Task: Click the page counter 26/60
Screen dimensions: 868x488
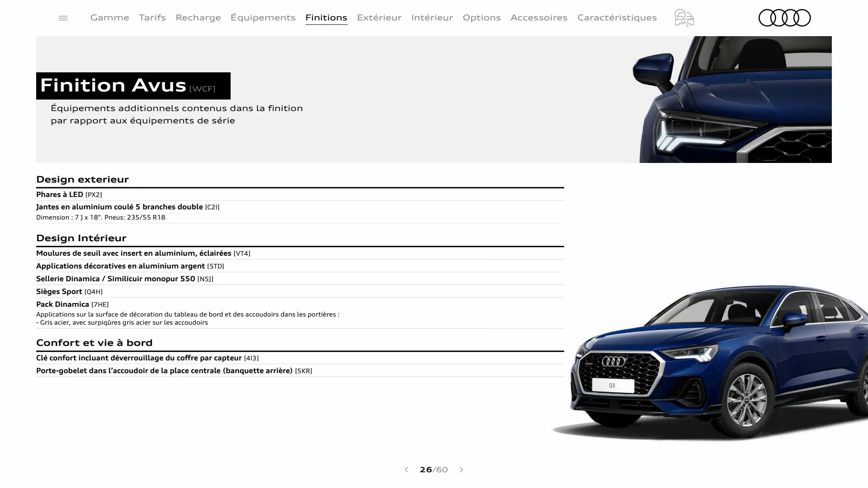Action: coord(434,470)
